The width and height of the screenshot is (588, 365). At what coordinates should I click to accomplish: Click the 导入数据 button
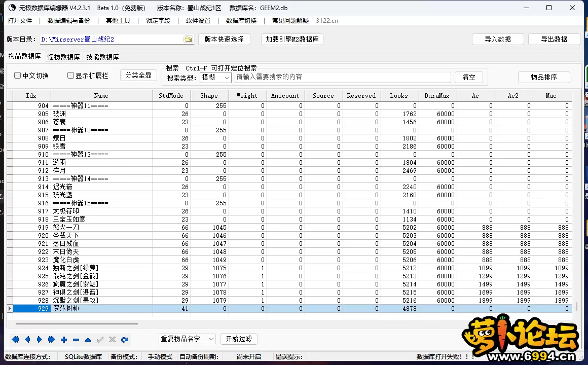pyautogui.click(x=498, y=40)
